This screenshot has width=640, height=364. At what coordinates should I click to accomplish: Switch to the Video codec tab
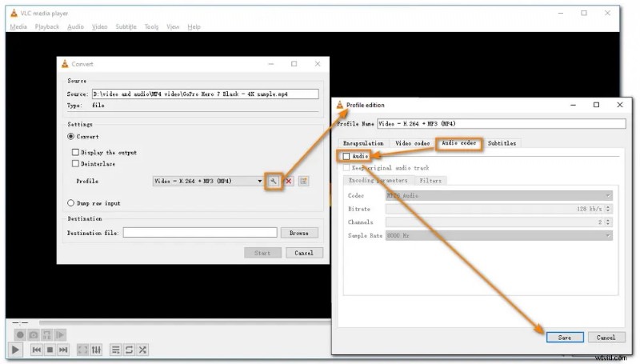(412, 143)
